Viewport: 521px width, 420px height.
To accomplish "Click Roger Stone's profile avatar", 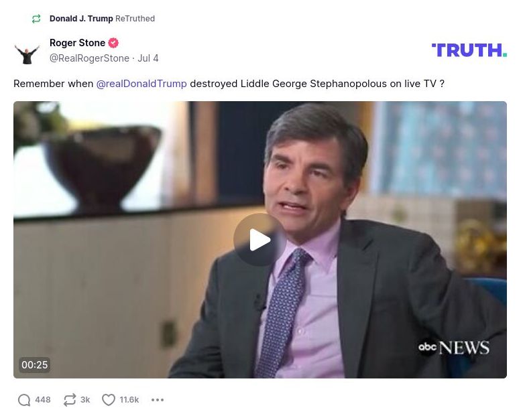I will coord(27,54).
